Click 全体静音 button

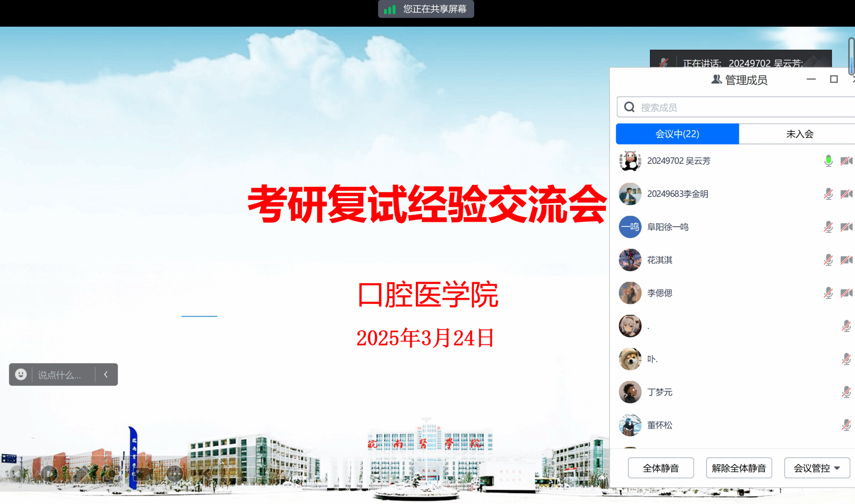[661, 468]
